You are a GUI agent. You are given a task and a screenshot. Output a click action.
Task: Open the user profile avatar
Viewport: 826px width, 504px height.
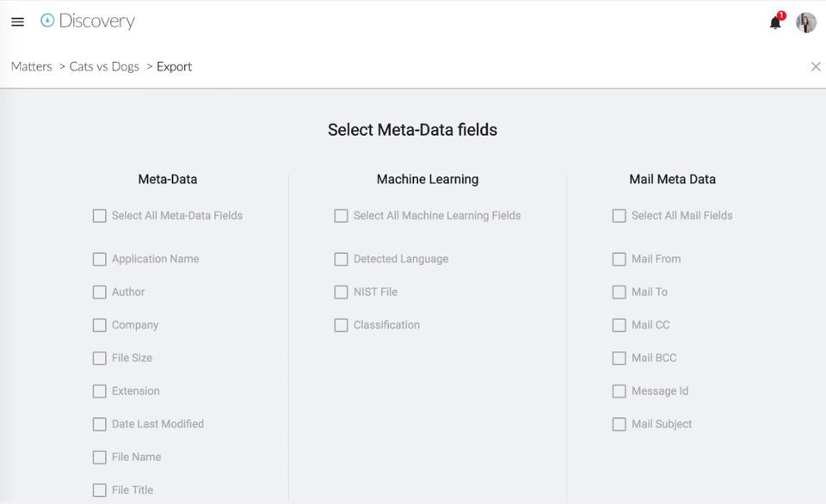(x=805, y=22)
